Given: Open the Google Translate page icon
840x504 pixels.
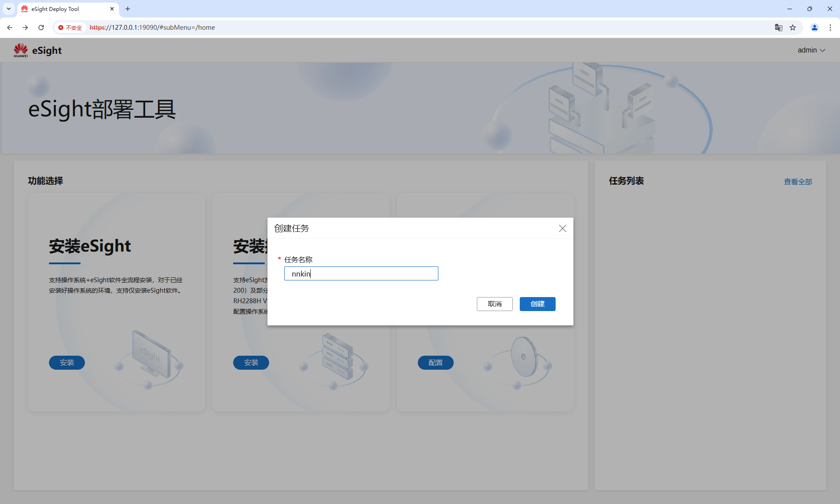Looking at the screenshot, I should pyautogui.click(x=778, y=28).
